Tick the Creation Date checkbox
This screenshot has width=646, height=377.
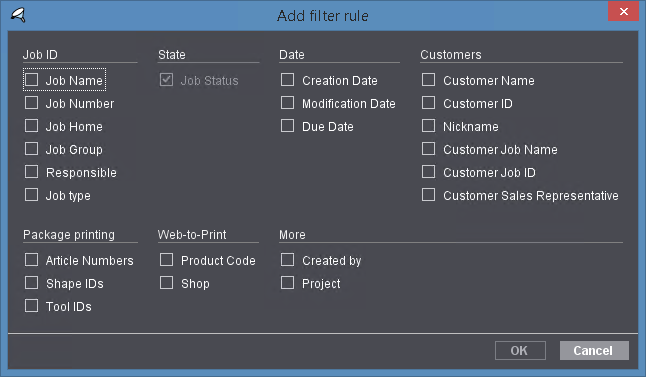tap(288, 80)
